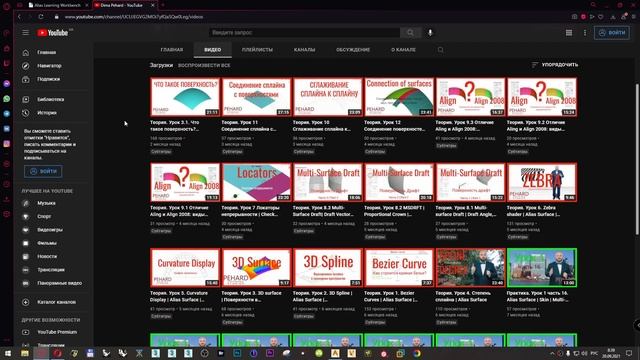Click Windows Start button

point(8,353)
